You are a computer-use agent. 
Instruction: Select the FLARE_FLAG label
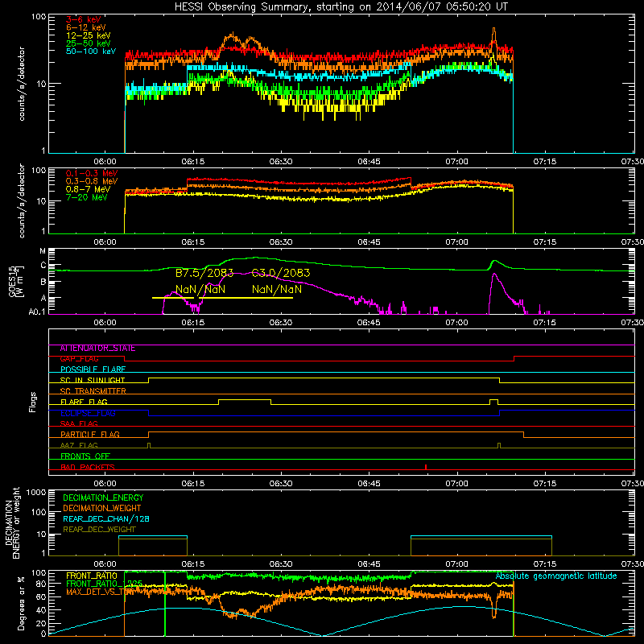tap(84, 402)
